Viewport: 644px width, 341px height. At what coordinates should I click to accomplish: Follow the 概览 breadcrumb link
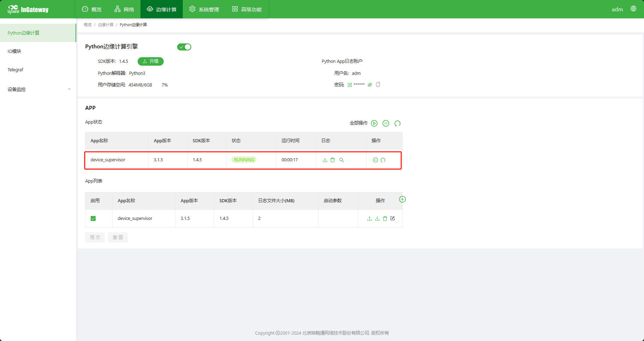(x=88, y=25)
